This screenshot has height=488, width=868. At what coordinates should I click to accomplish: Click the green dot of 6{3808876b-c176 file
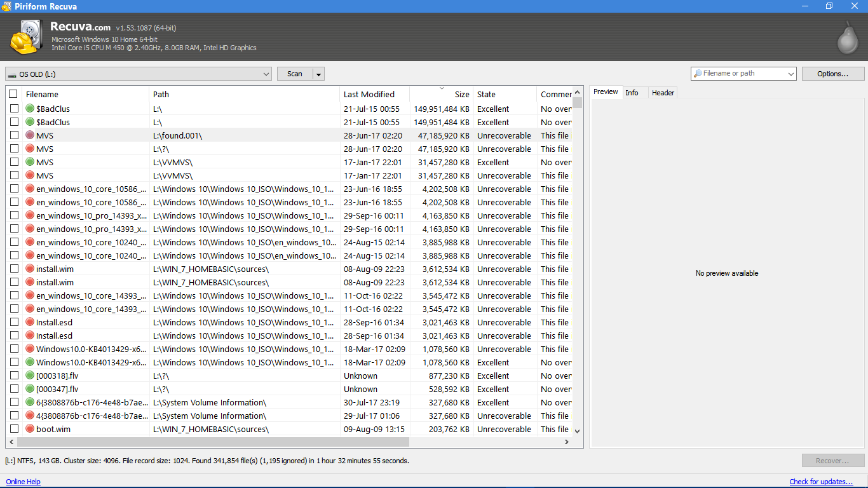30,402
